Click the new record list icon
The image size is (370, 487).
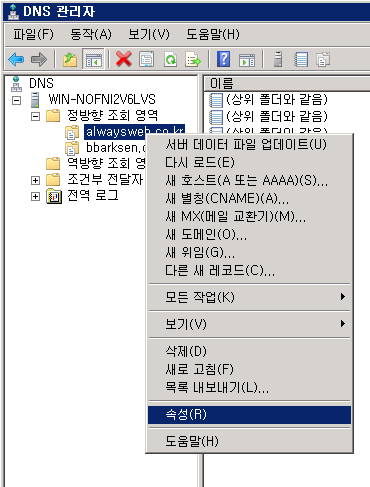[x=301, y=60]
